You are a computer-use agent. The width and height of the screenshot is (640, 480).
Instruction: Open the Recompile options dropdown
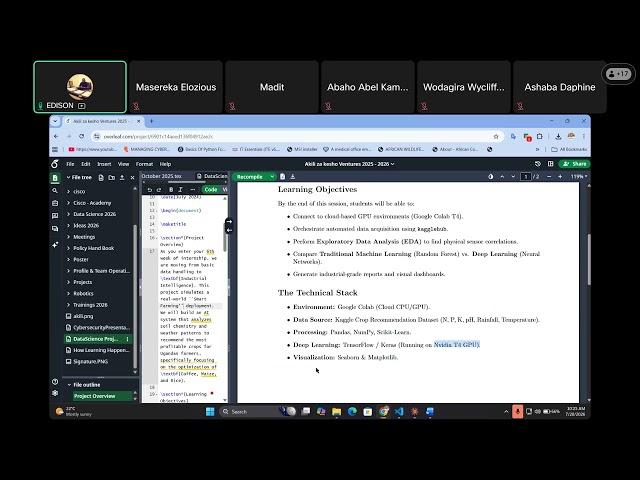click(272, 176)
